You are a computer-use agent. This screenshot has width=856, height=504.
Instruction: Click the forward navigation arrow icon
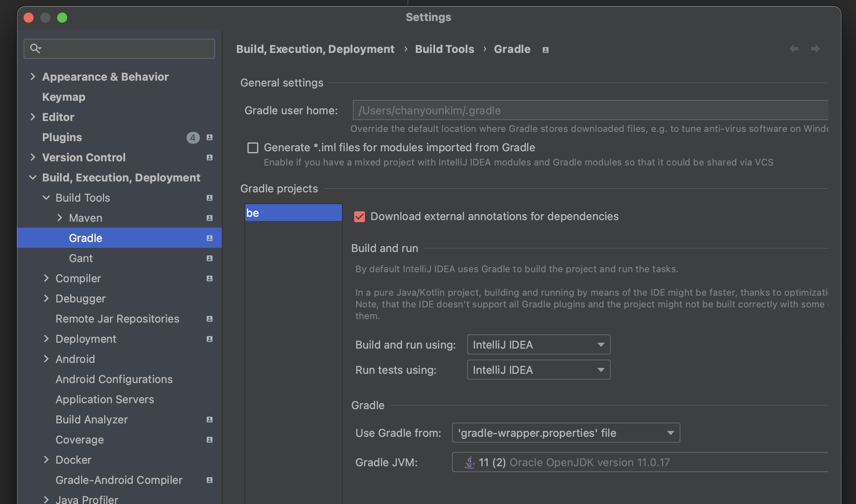coord(815,49)
